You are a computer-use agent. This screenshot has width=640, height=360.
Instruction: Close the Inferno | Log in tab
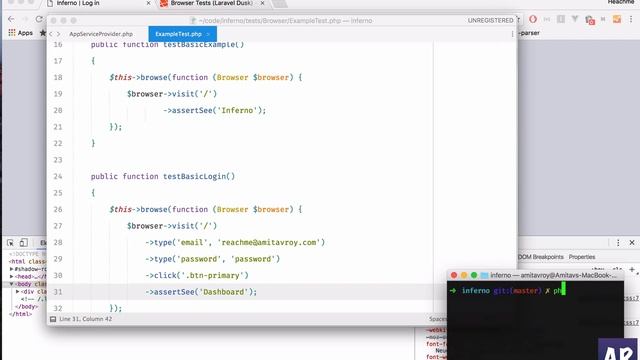tap(148, 3)
